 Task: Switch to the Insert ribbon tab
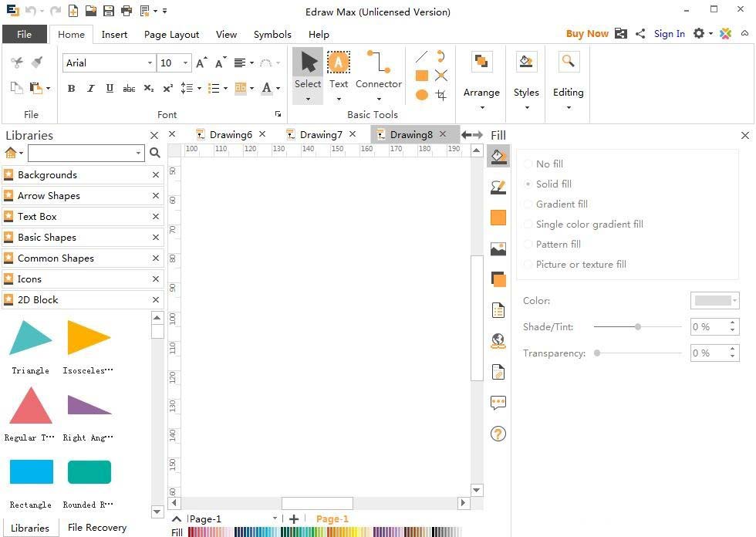click(x=114, y=34)
